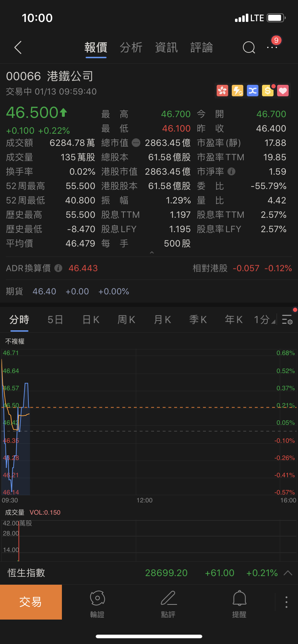This screenshot has width=298, height=644.
Task: Open vertical three-dot menu in bottom bar
Action: click(286, 602)
